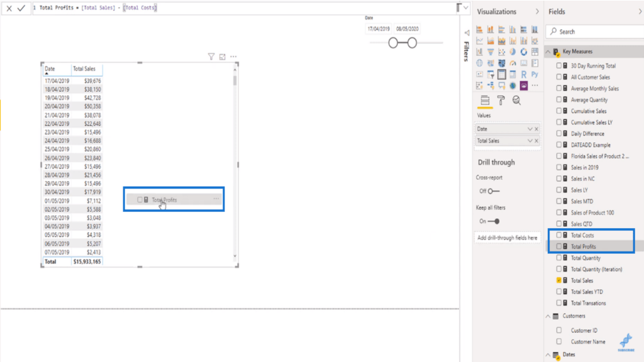Select the scatter chart visual
644x362 pixels.
[501, 52]
